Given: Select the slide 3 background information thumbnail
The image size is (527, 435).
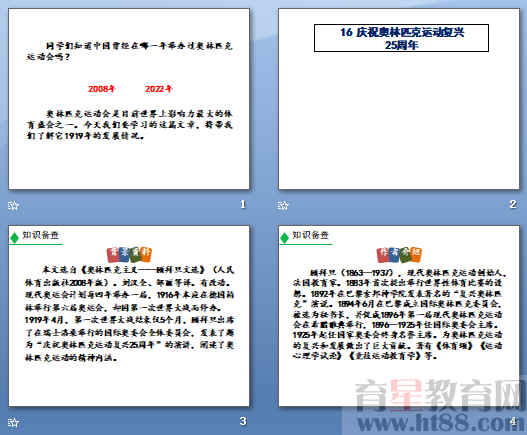Looking at the screenshot, I should click(129, 316).
